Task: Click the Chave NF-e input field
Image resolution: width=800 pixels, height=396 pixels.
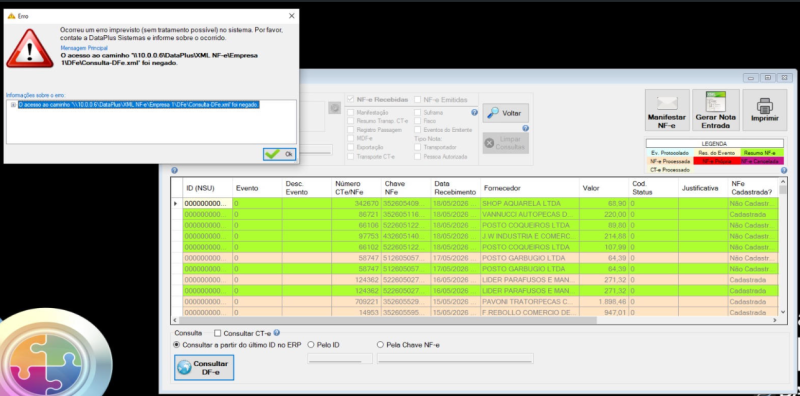Action: coord(455,358)
